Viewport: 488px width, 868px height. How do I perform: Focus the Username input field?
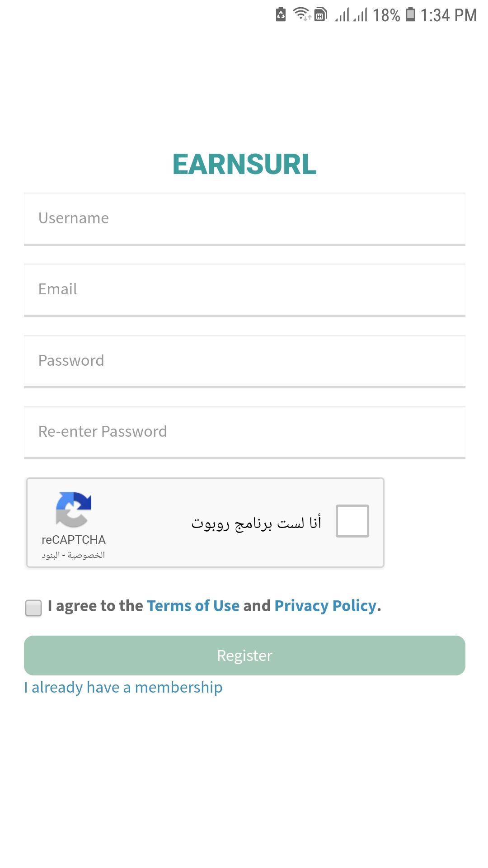pos(244,219)
